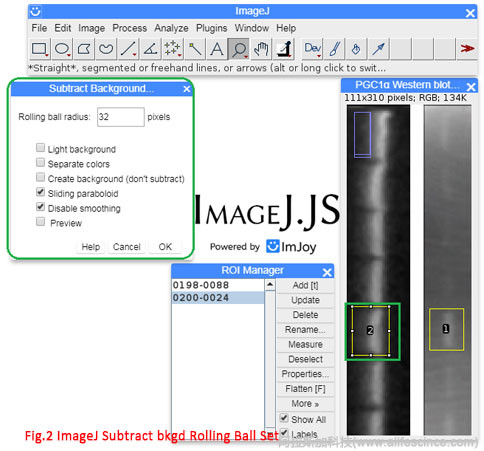Open the Process menu
Image resolution: width=484 pixels, height=451 pixels.
(x=129, y=28)
